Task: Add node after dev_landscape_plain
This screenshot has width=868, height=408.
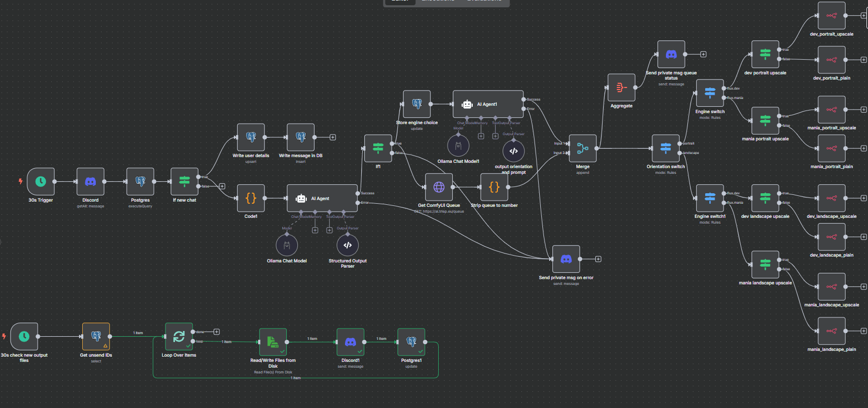Action: pos(863,237)
